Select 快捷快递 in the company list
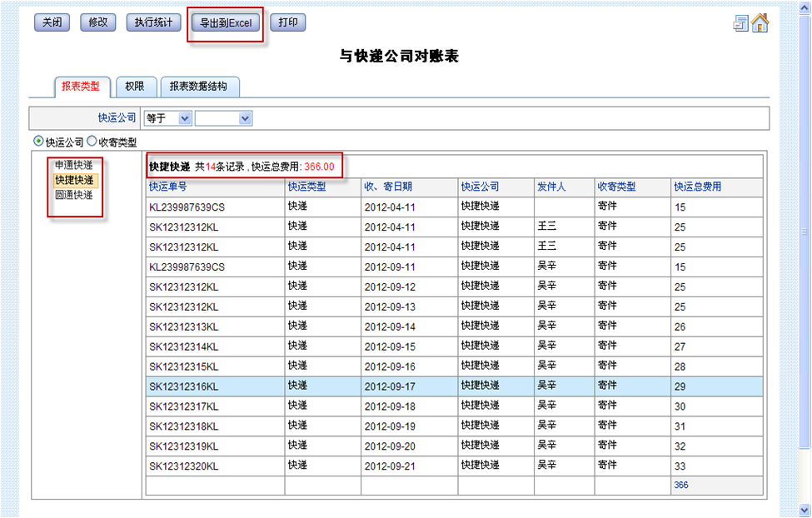This screenshot has width=812, height=518. tap(75, 180)
